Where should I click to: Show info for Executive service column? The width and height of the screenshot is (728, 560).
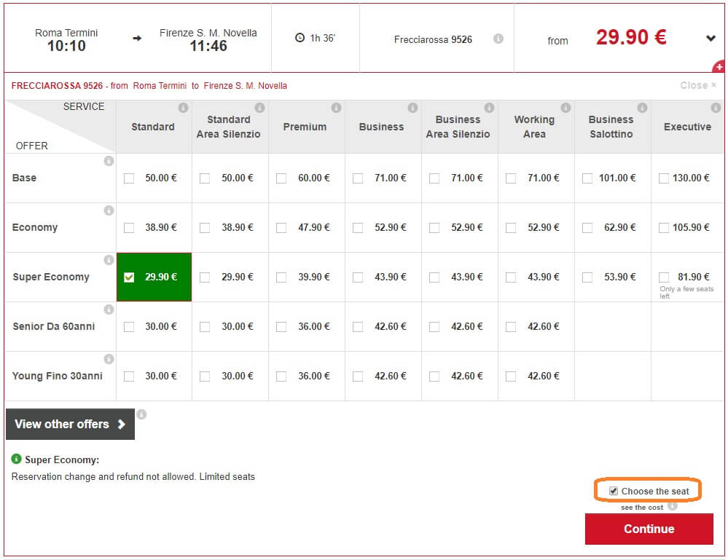[716, 108]
